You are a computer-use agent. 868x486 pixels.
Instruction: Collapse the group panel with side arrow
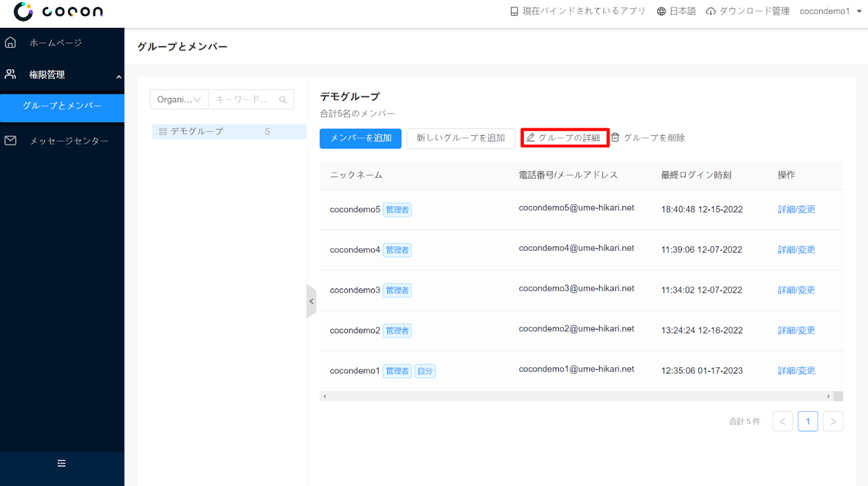[311, 301]
